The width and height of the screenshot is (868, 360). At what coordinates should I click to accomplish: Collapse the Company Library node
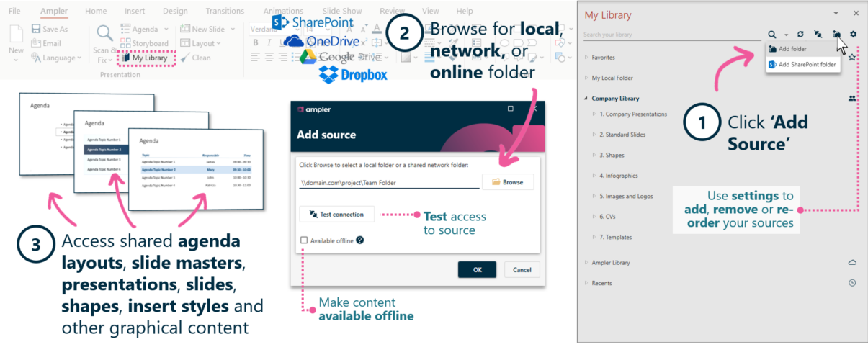click(x=586, y=99)
